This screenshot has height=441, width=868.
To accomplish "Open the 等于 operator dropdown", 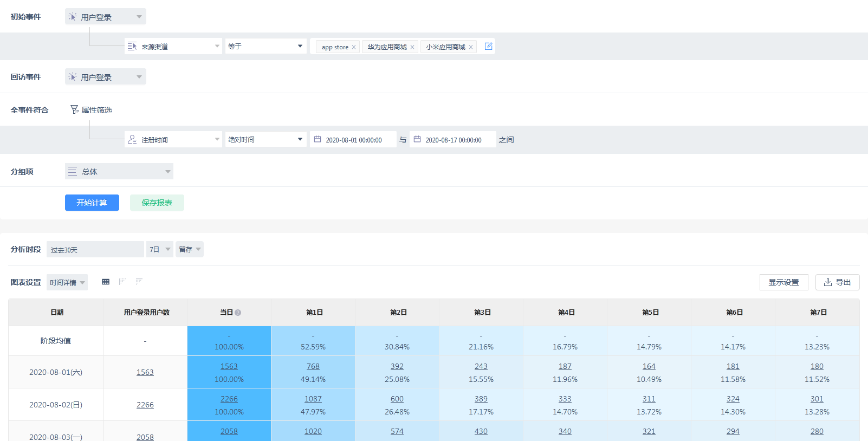I will (266, 47).
